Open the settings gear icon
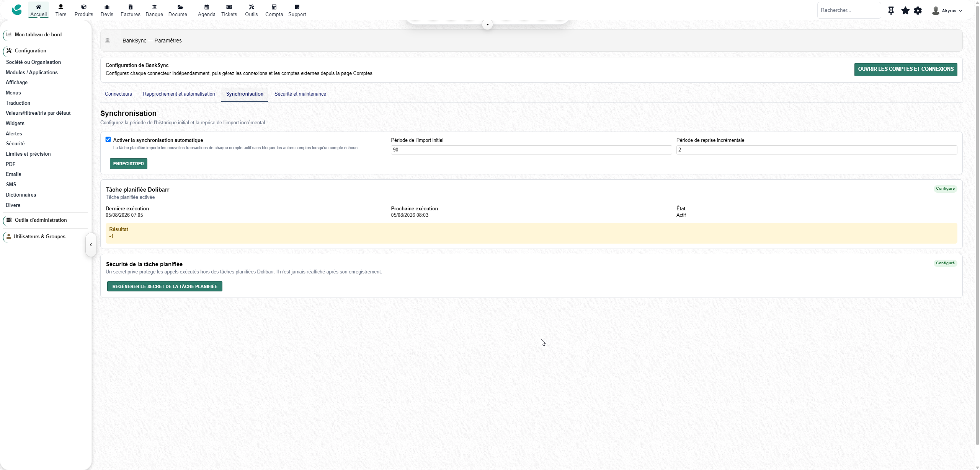The height and width of the screenshot is (470, 980). pos(918,11)
